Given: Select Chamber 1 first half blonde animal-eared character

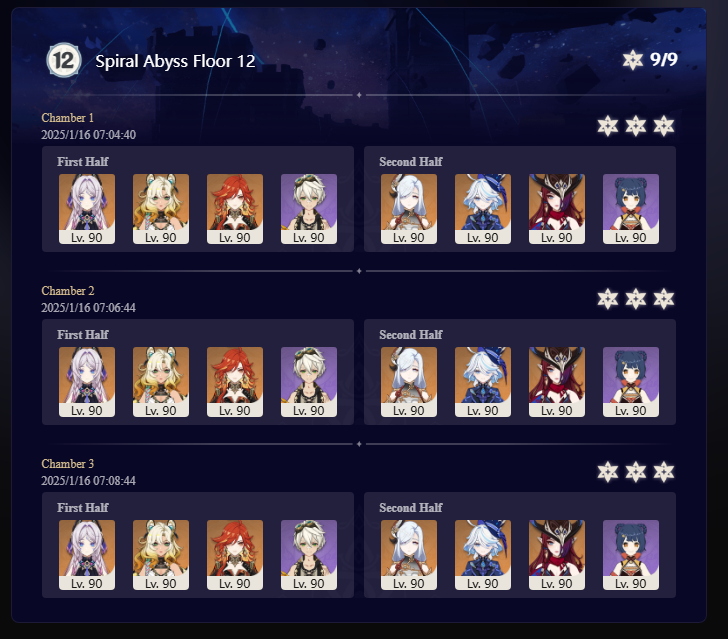Looking at the screenshot, I should [x=161, y=209].
